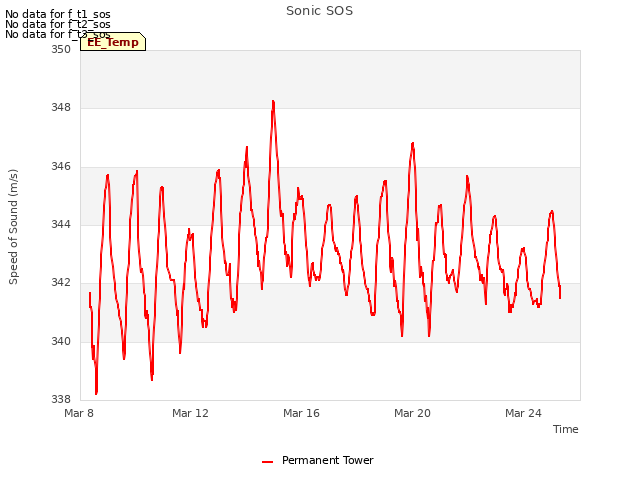Click the 344 y-axis tick label

coord(61,224)
